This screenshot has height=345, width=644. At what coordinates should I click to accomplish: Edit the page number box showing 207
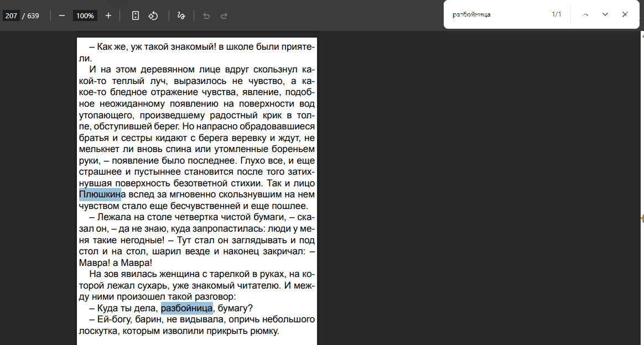[11, 15]
